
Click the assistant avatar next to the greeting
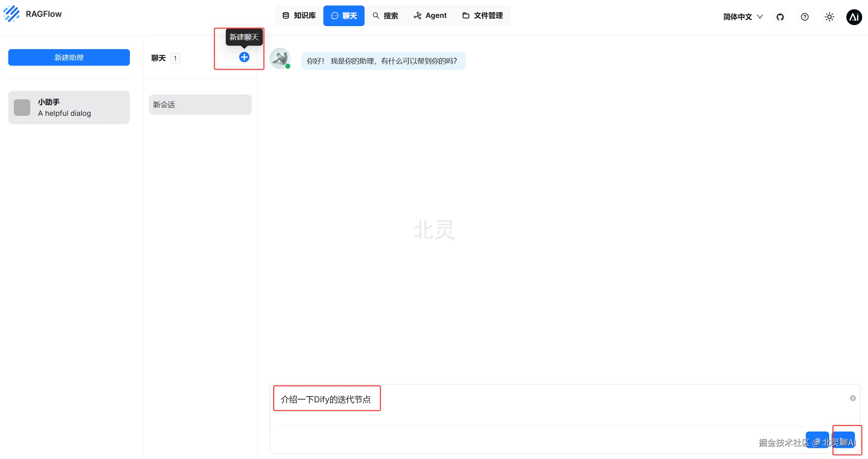click(280, 58)
